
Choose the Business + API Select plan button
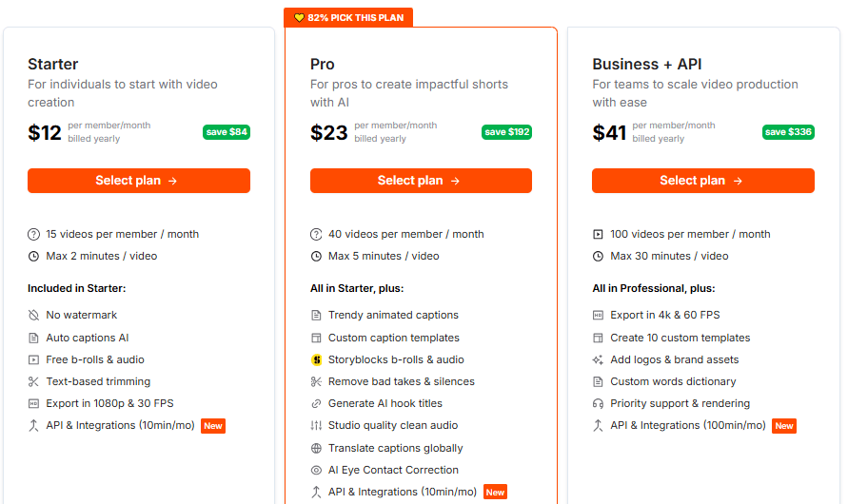[703, 181]
